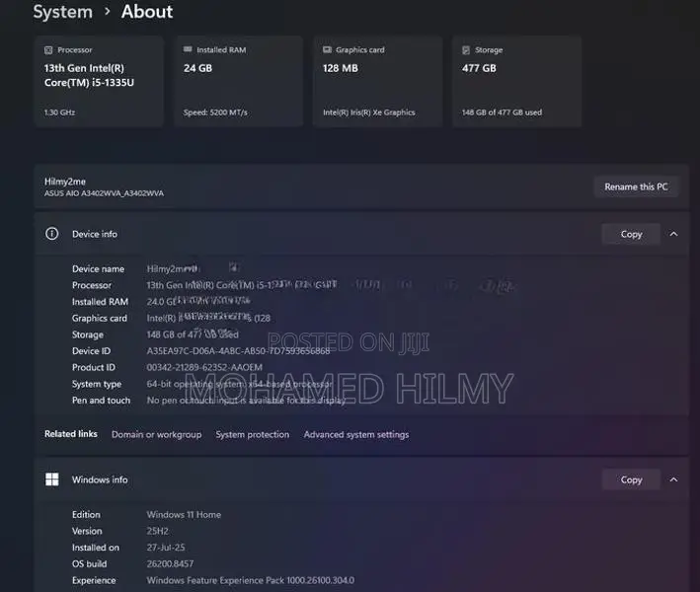This screenshot has width=700, height=592.
Task: Click the Product ID value 00342-21289
Action: (x=204, y=368)
